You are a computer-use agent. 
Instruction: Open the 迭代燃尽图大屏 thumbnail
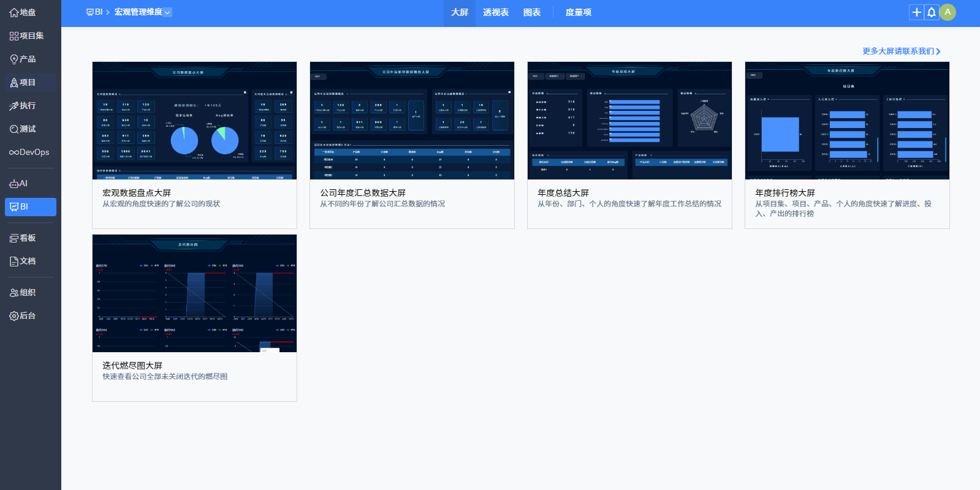click(x=194, y=293)
